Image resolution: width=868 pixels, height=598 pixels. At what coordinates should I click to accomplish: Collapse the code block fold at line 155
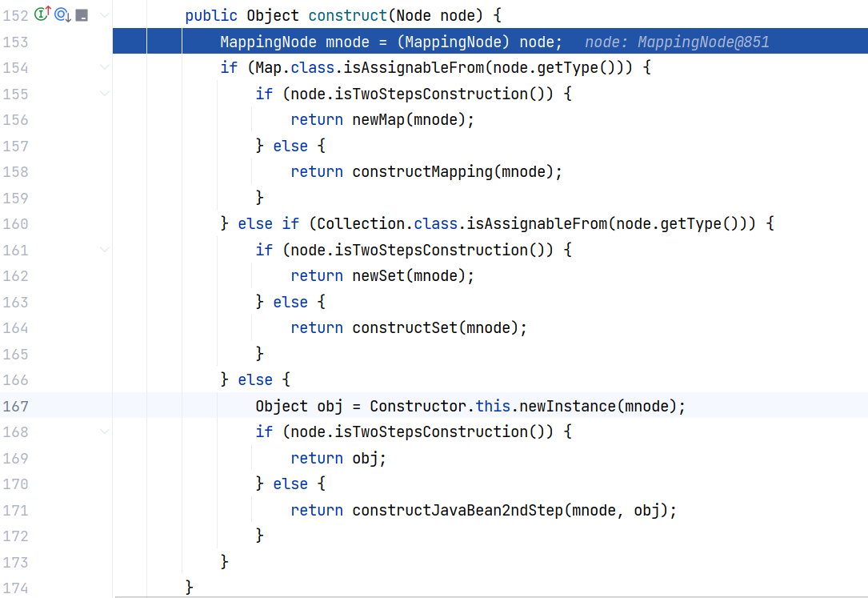coord(104,93)
